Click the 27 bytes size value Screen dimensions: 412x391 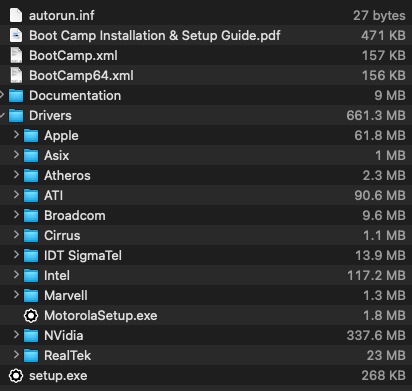[x=379, y=16]
